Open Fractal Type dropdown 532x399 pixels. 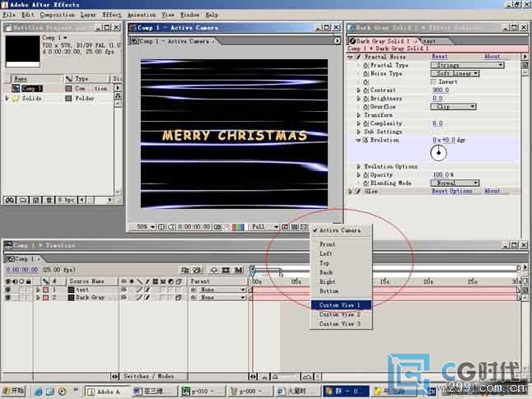[467, 65]
